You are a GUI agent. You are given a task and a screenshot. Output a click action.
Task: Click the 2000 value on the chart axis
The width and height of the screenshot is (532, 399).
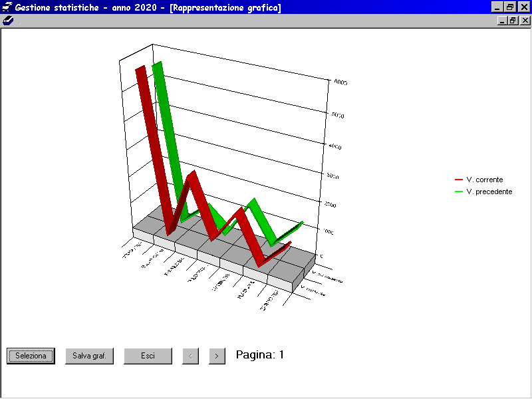[330, 205]
